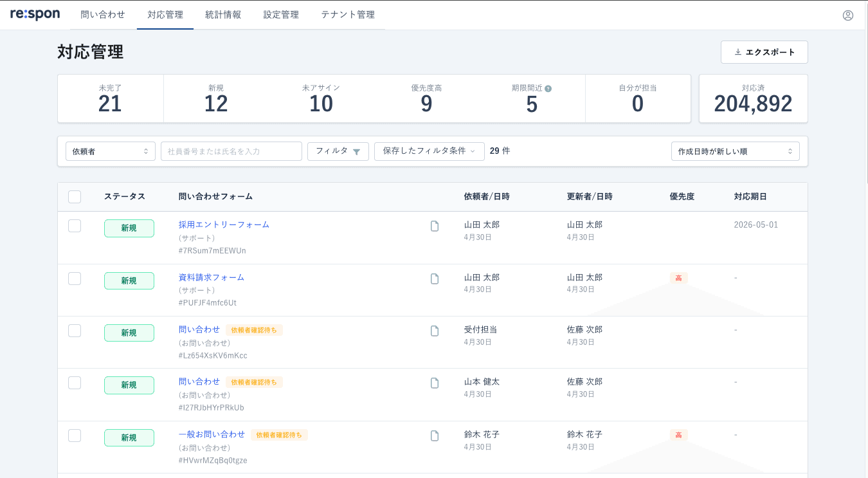Check the 資料請求フォーム row checkbox
Screen dimensions: 868x478
75,279
